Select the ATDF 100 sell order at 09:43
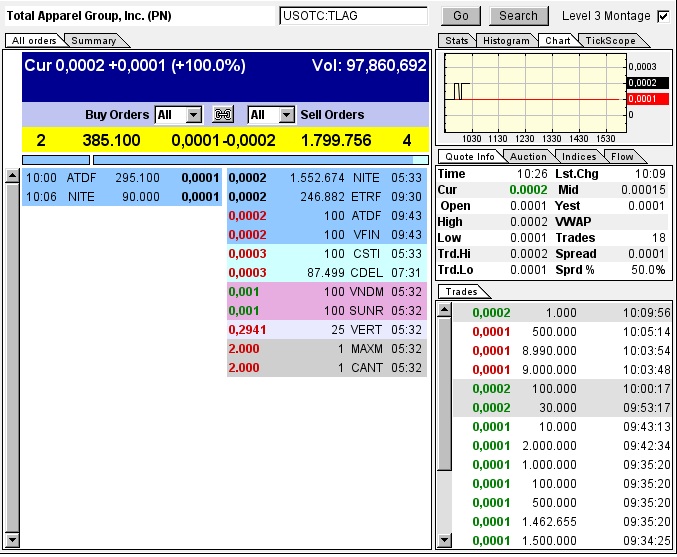 327,215
